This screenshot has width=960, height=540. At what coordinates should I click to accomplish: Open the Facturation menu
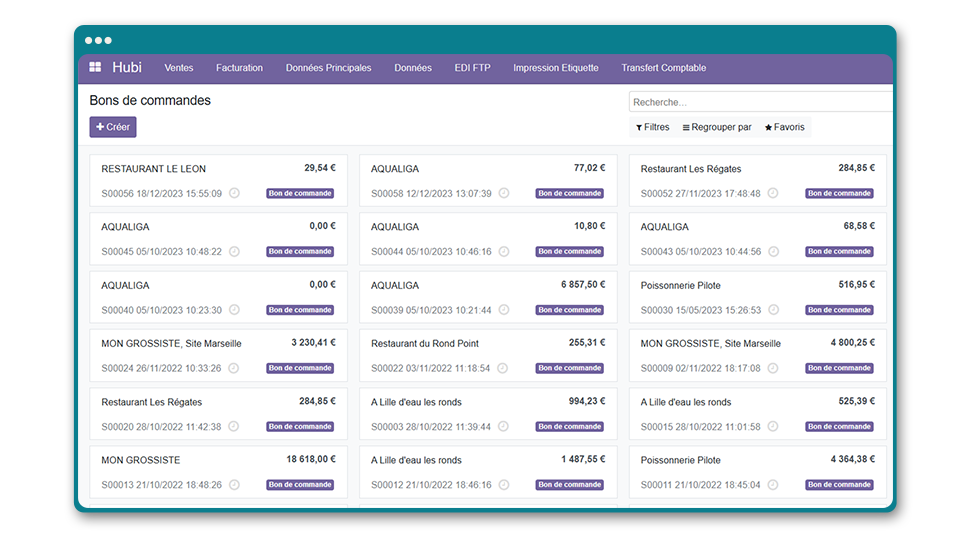pos(239,68)
